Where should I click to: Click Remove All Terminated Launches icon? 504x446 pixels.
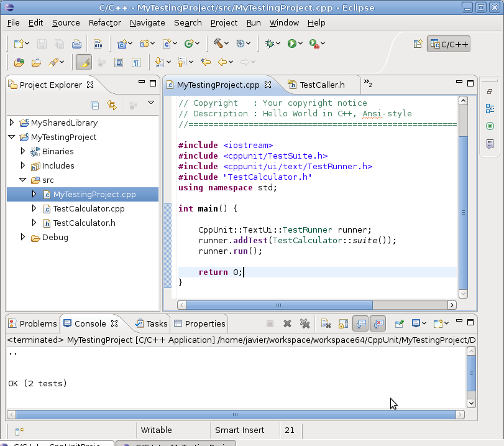point(305,323)
